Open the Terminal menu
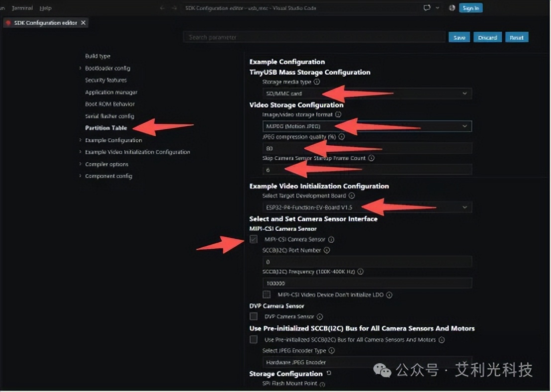Image resolution: width=551 pixels, height=392 pixels. pyautogui.click(x=22, y=8)
